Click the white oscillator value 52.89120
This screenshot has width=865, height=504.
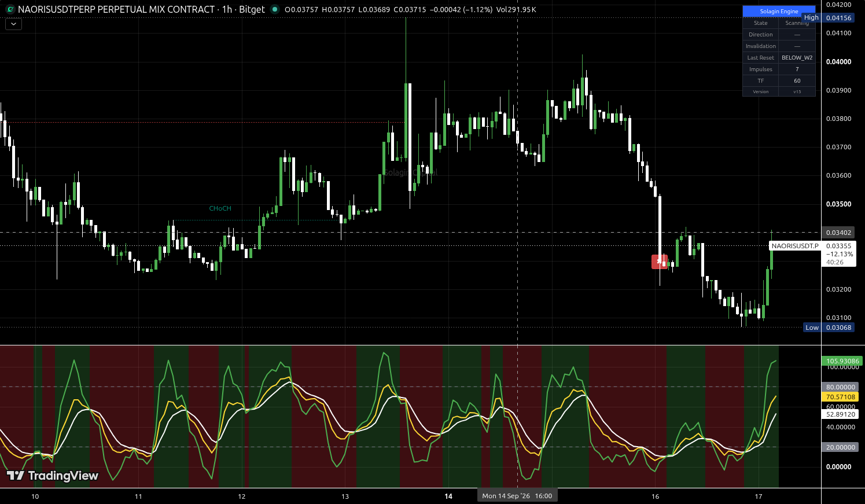pyautogui.click(x=840, y=415)
